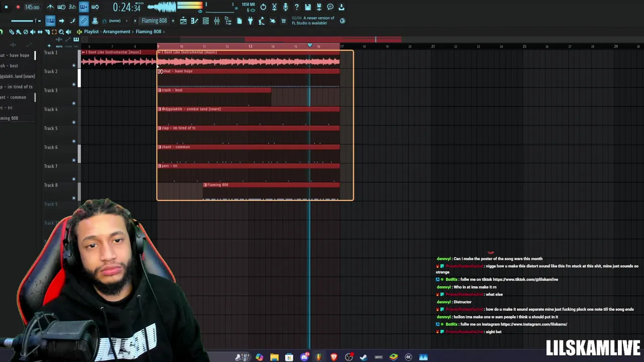Mute Track 1 with its toggle dot

click(x=74, y=65)
